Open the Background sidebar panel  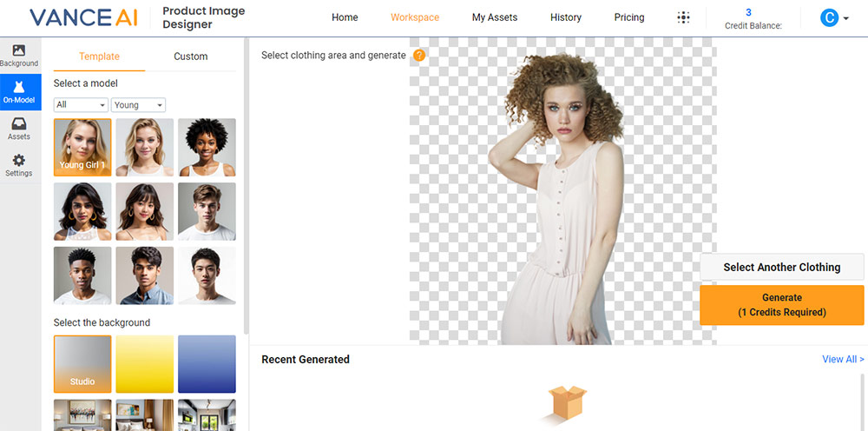(19, 56)
